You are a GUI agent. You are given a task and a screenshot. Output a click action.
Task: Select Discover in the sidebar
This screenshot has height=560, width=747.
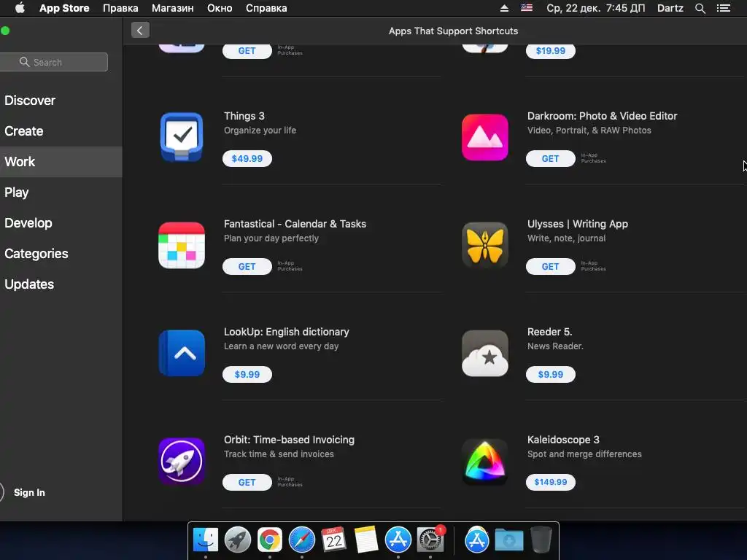coord(61,101)
